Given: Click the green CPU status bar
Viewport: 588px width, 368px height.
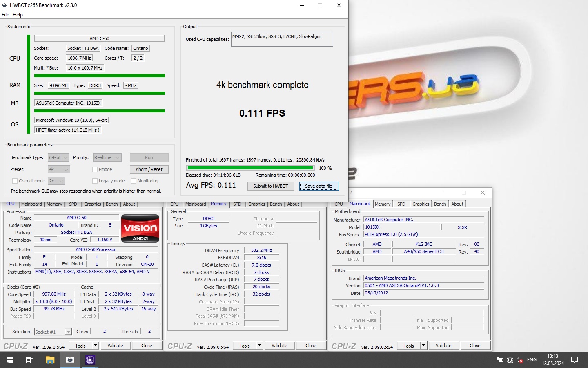Looking at the screenshot, I should [100, 76].
